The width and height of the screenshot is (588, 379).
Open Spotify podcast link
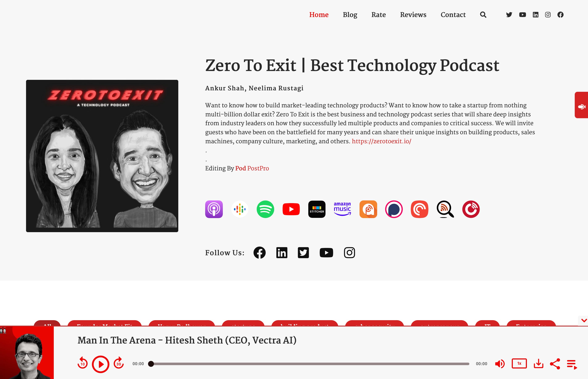coord(265,209)
